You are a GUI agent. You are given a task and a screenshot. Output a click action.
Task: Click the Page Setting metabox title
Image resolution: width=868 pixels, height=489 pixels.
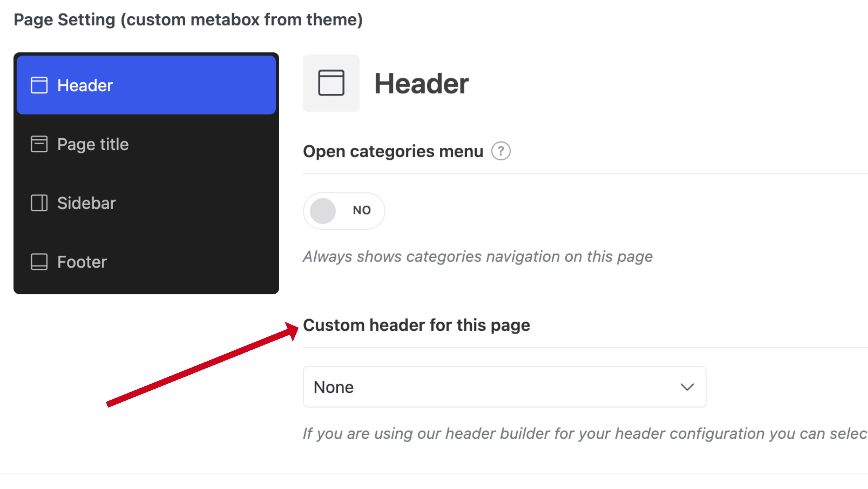(188, 20)
